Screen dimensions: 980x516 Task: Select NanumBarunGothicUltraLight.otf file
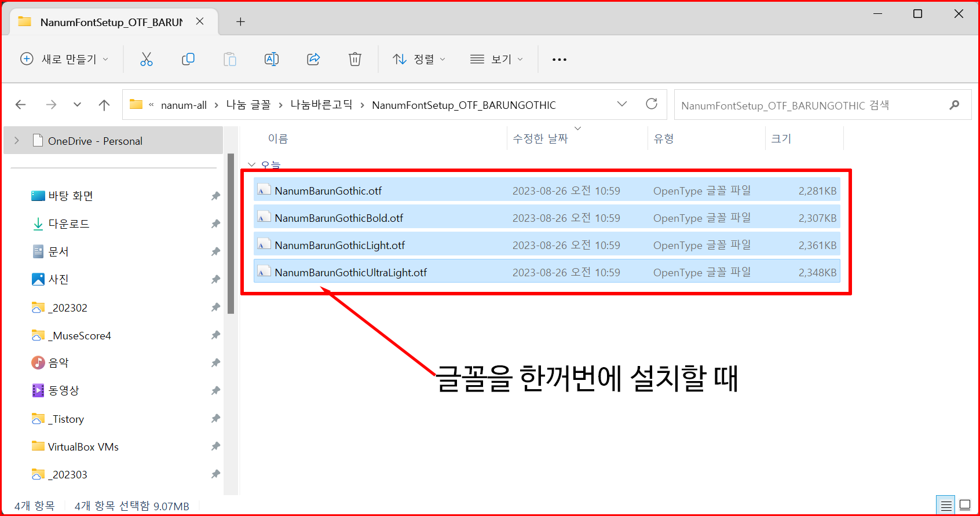(x=547, y=272)
